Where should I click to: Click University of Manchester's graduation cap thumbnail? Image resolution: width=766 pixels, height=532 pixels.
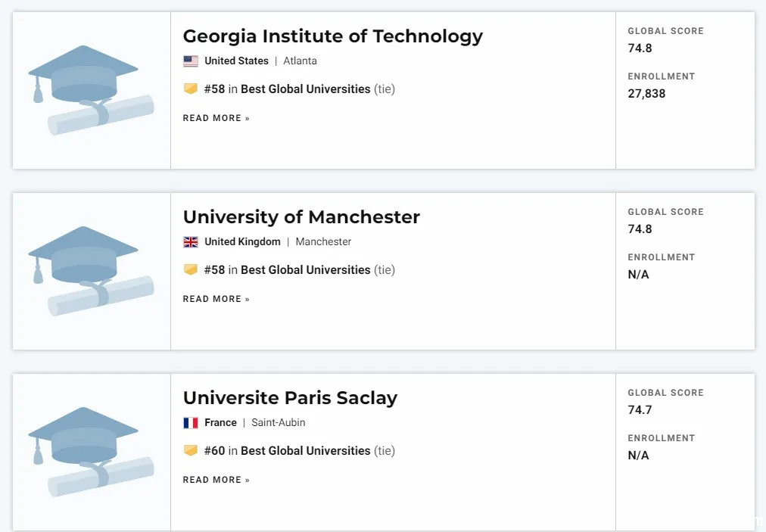(x=92, y=271)
